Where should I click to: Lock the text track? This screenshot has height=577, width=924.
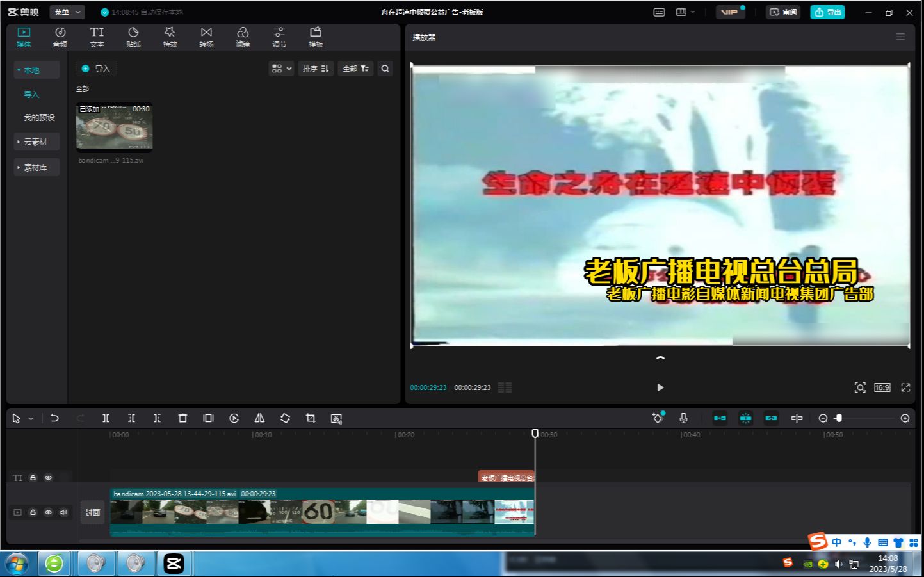(x=33, y=478)
